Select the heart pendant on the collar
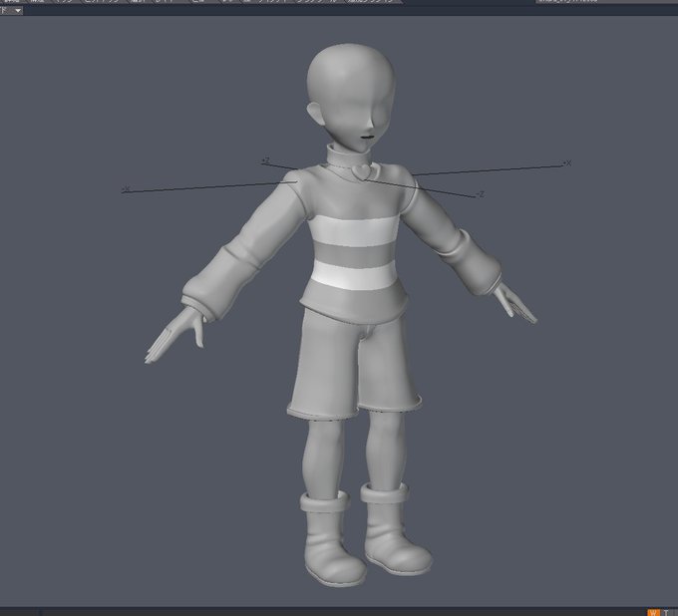 point(362,171)
